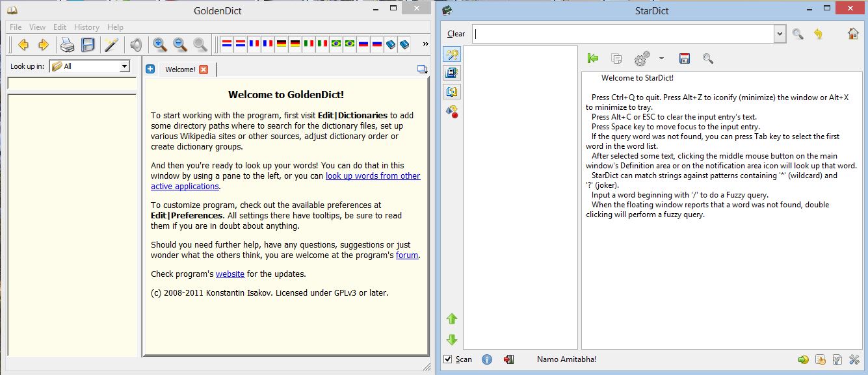Select StarDict sidebar translate icon
868x375 pixels.
452,92
